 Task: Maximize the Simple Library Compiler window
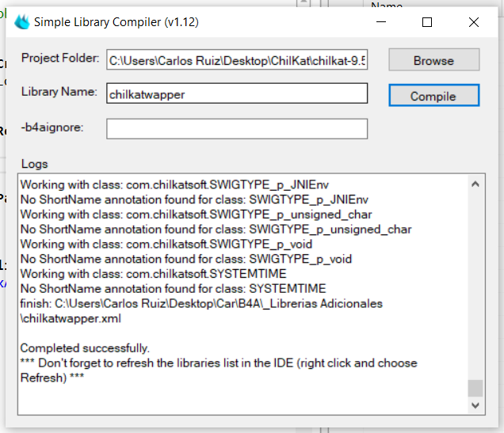427,22
